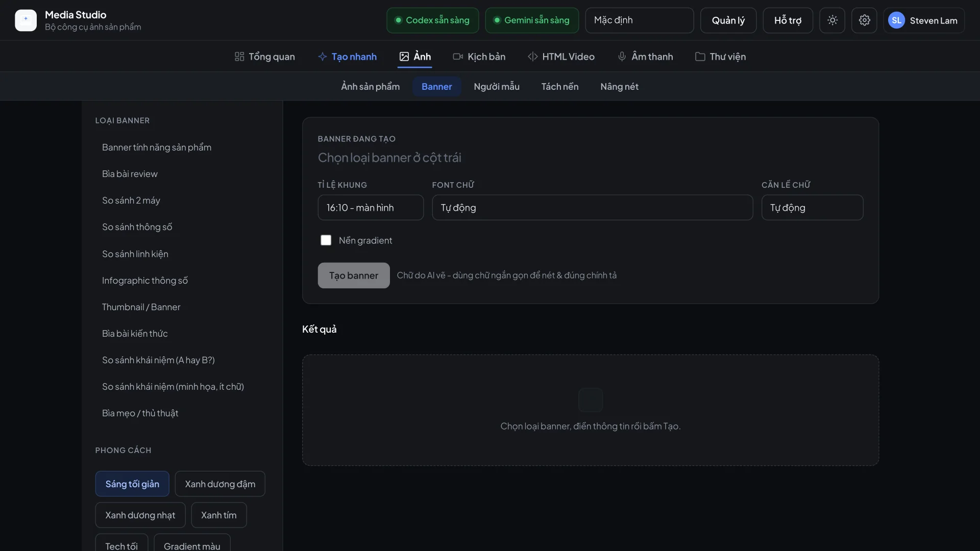Choose So sánh thông số
The height and width of the screenshot is (551, 980).
tap(182, 227)
